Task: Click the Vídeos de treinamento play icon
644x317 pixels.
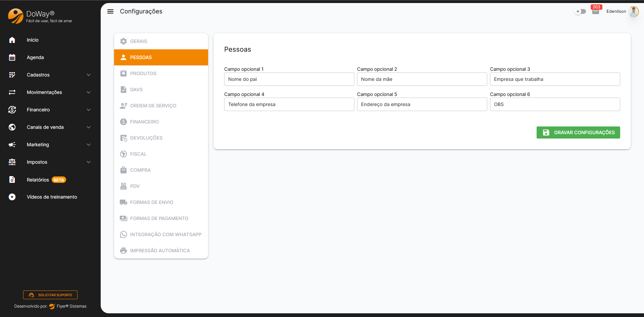Action: pos(12,197)
